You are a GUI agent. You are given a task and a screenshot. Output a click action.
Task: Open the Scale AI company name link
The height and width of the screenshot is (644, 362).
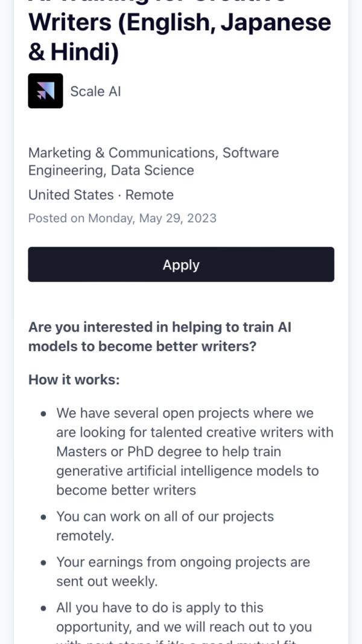95,91
